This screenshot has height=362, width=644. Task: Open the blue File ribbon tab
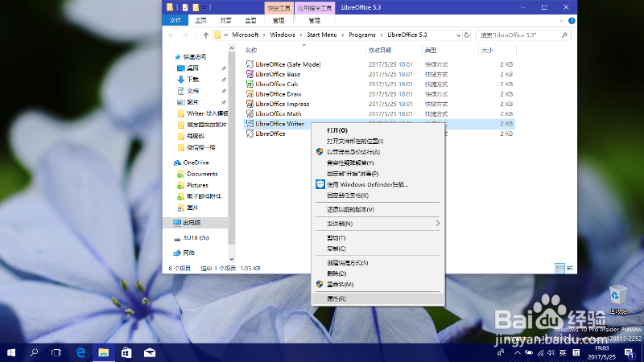pos(175,20)
